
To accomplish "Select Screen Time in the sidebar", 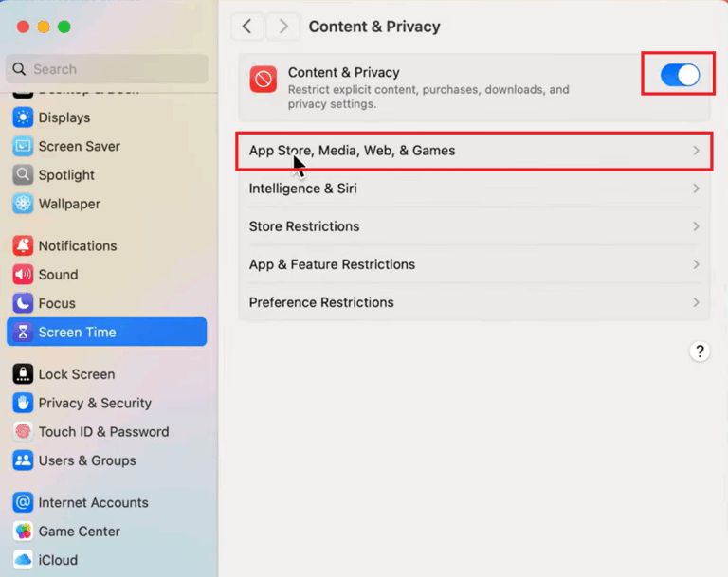I will (106, 333).
